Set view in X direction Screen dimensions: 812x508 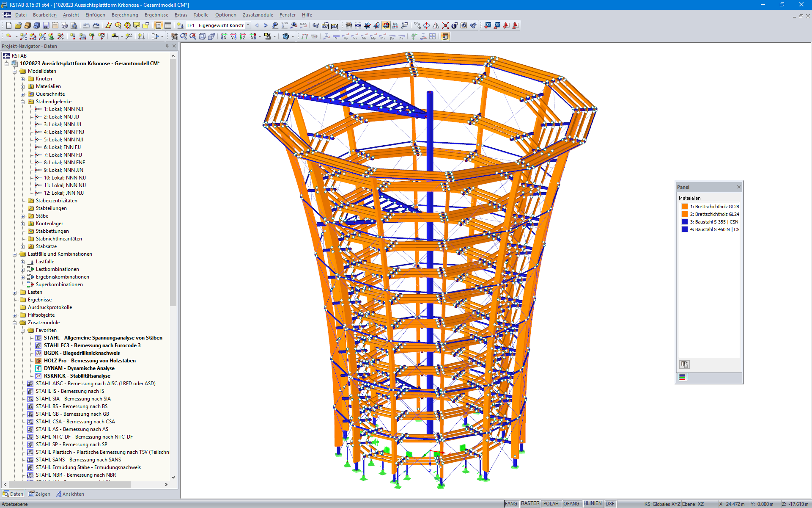pos(224,36)
